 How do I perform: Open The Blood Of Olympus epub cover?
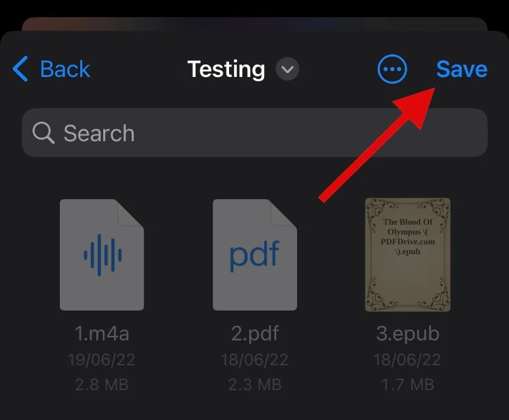(x=408, y=255)
